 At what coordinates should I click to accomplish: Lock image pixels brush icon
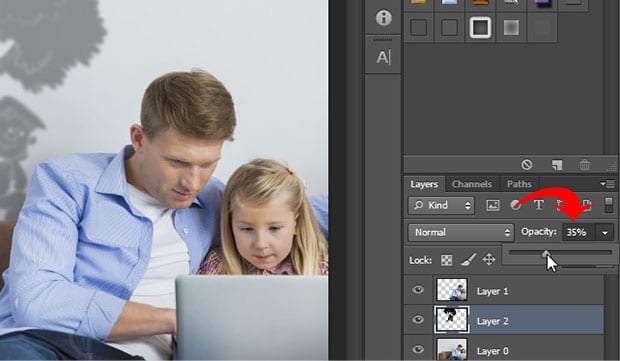pyautogui.click(x=468, y=260)
